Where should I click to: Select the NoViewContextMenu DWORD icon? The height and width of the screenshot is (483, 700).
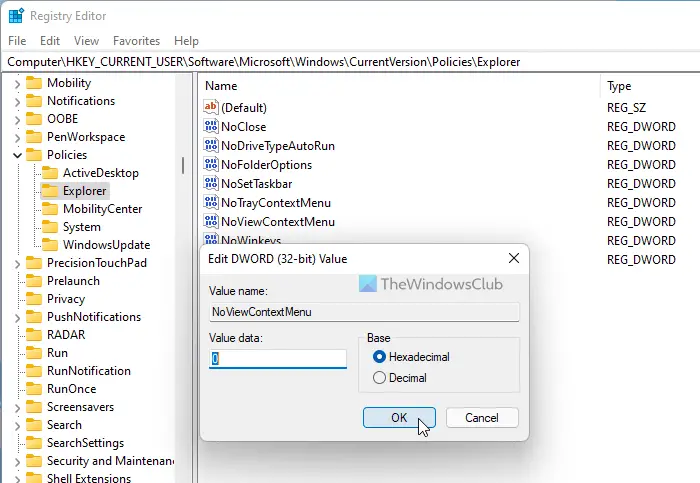tap(211, 221)
